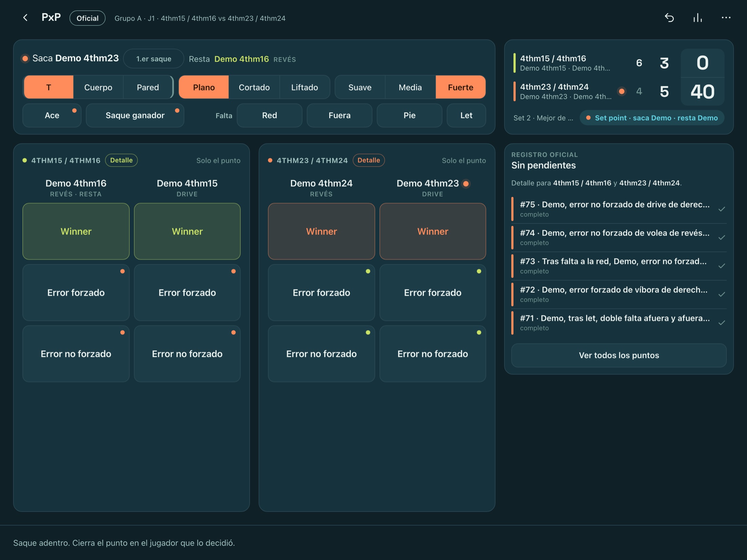747x560 pixels.
Task: Set serve power to Media
Action: (x=410, y=87)
